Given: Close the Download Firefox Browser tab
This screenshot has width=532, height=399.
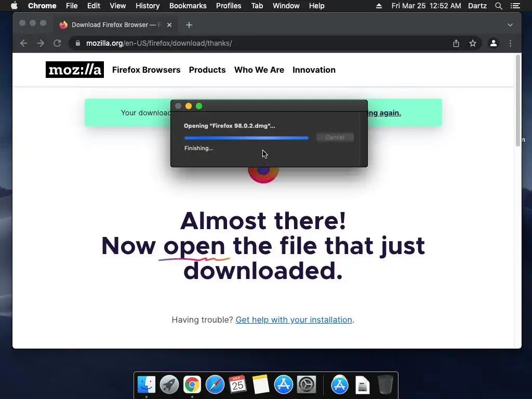Looking at the screenshot, I should coord(169,25).
